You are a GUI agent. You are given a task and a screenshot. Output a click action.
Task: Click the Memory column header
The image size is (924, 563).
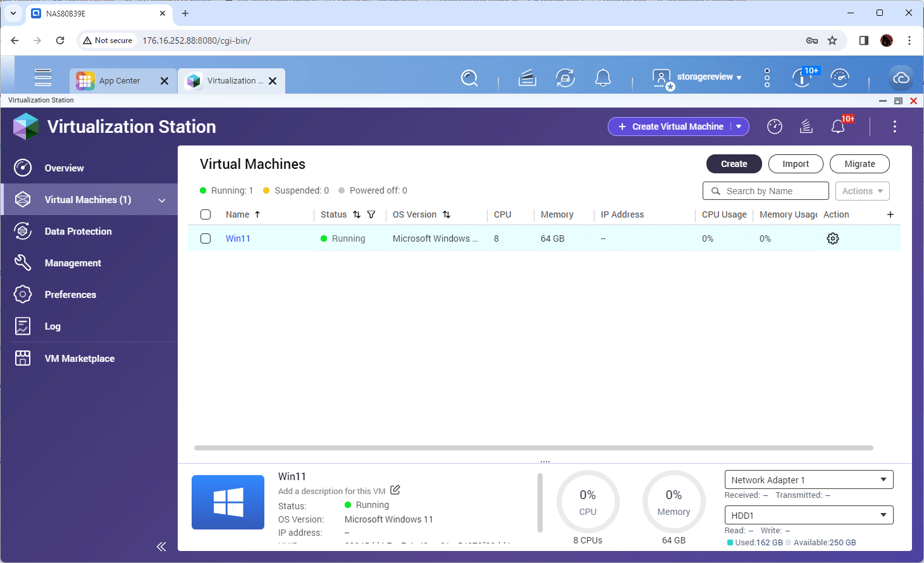557,214
